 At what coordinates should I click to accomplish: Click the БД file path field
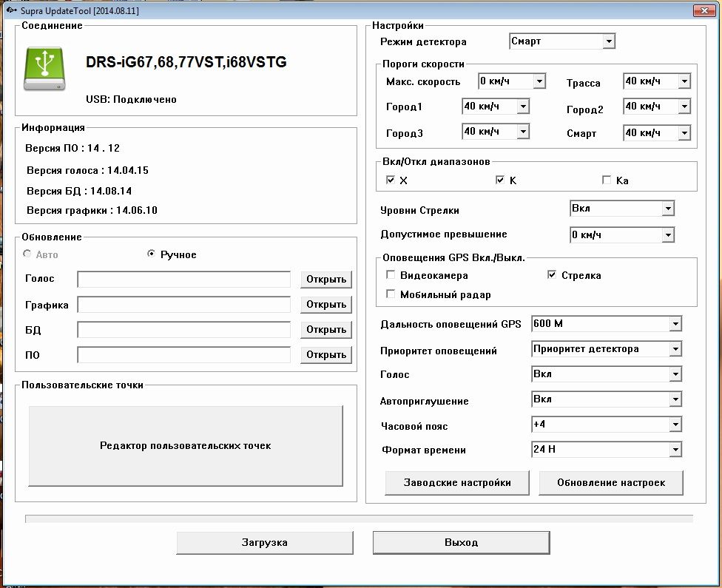click(183, 330)
